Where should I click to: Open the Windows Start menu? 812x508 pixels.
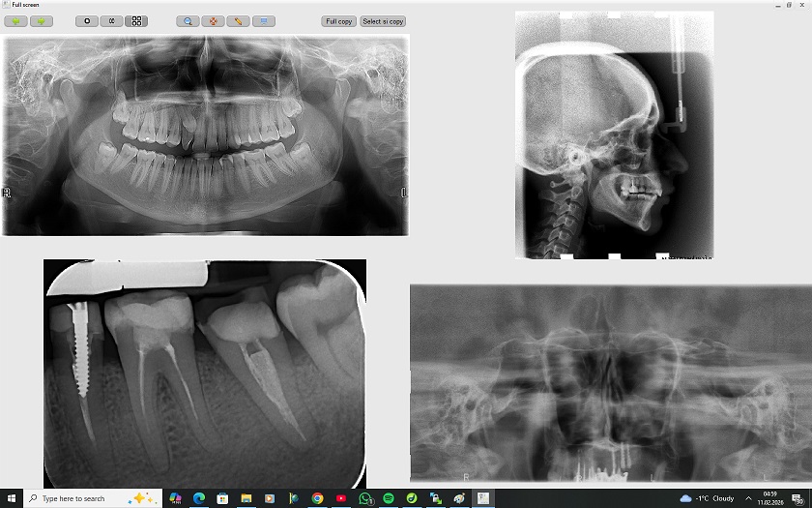coord(11,498)
